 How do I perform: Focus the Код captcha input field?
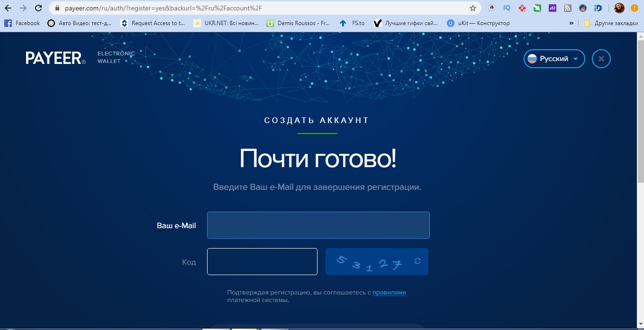[262, 261]
